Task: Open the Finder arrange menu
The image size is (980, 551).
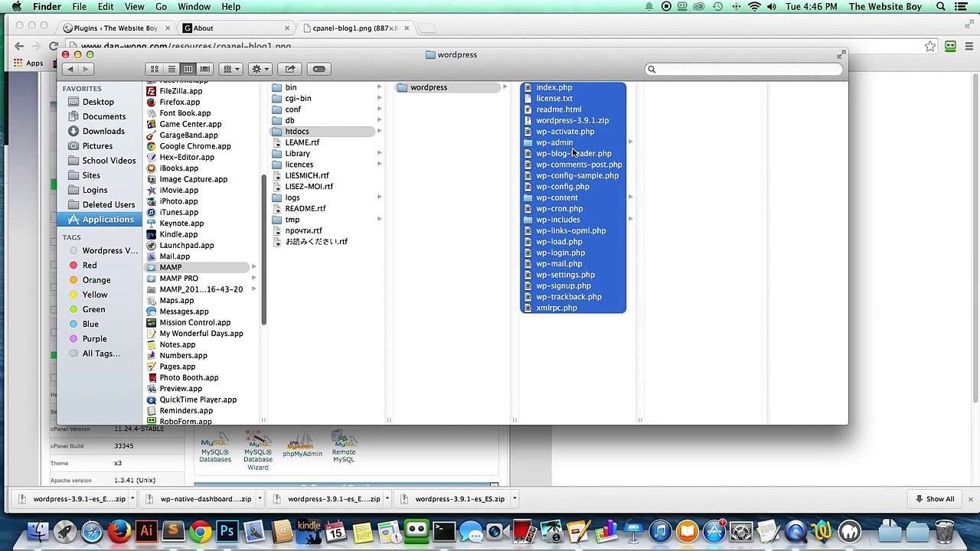Action: (230, 69)
